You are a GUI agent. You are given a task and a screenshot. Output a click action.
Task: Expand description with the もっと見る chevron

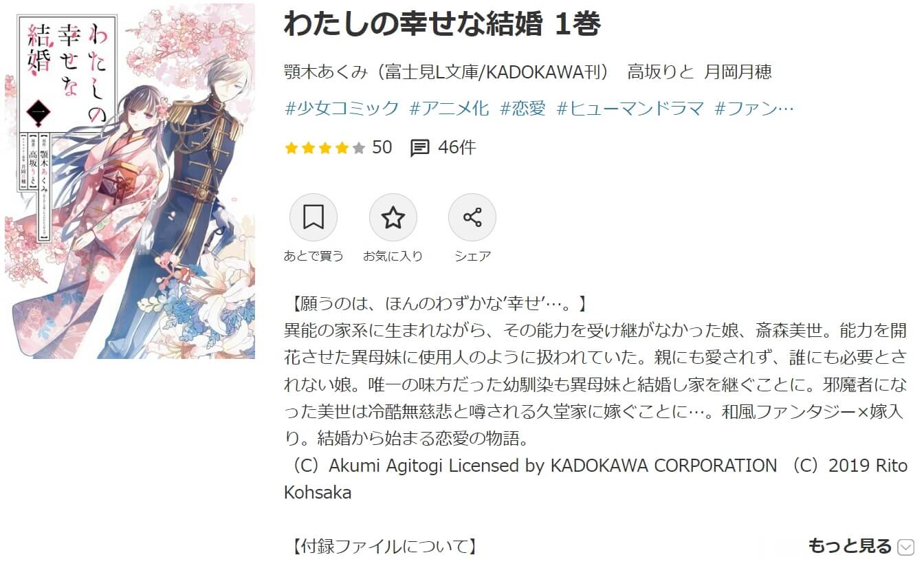click(x=905, y=547)
